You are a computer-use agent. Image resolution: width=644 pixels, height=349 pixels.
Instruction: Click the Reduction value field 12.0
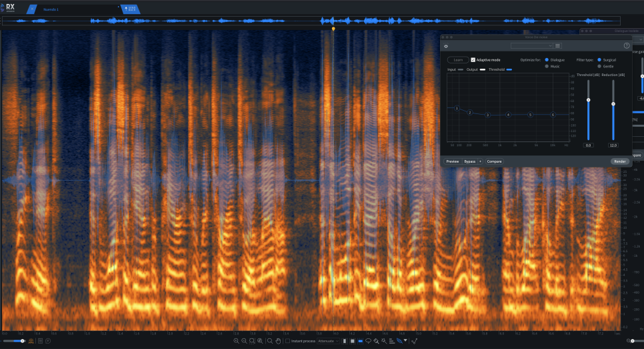point(613,145)
